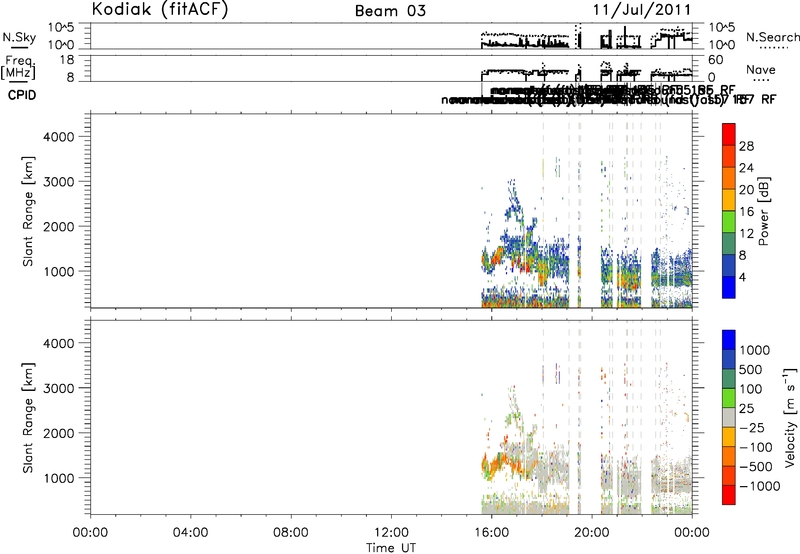Select the '12:00' time tick label
Viewport: 800px width, 554px height.
[x=391, y=532]
